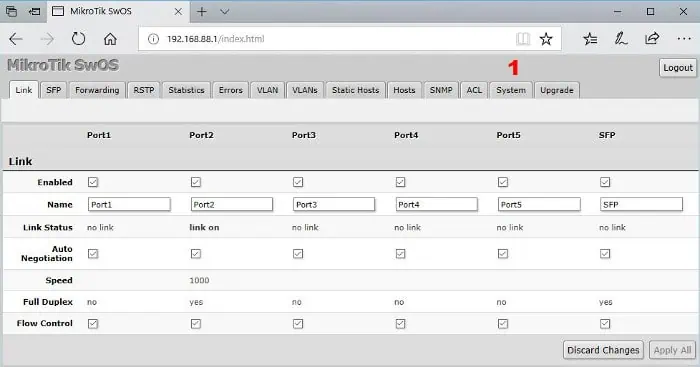Select the Link tab
700x367 pixels.
click(x=24, y=90)
